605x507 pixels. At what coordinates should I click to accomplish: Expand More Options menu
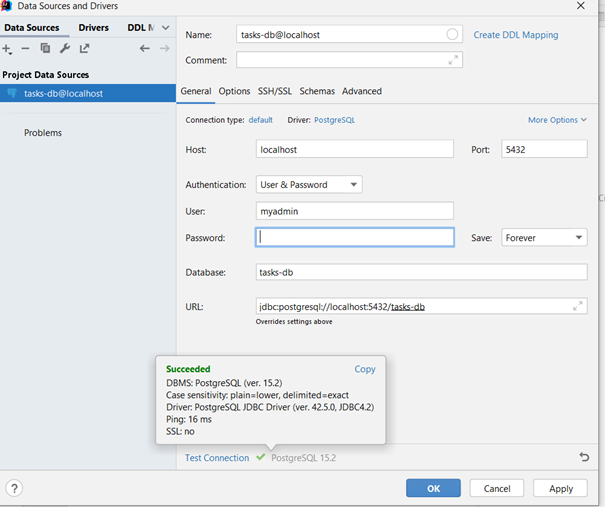click(x=557, y=120)
